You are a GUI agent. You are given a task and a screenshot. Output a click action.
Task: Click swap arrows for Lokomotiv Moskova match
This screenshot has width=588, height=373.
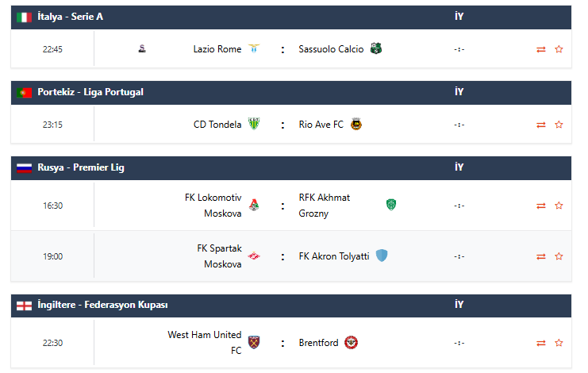tap(541, 206)
